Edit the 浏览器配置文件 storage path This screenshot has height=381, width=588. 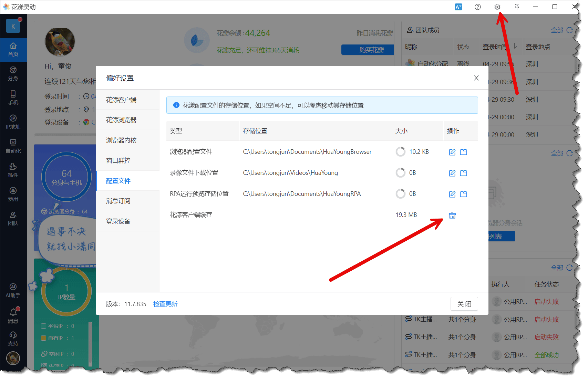tap(452, 152)
